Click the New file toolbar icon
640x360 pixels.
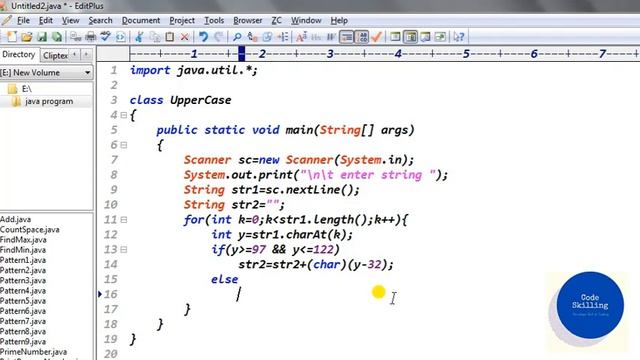[x=11, y=37]
